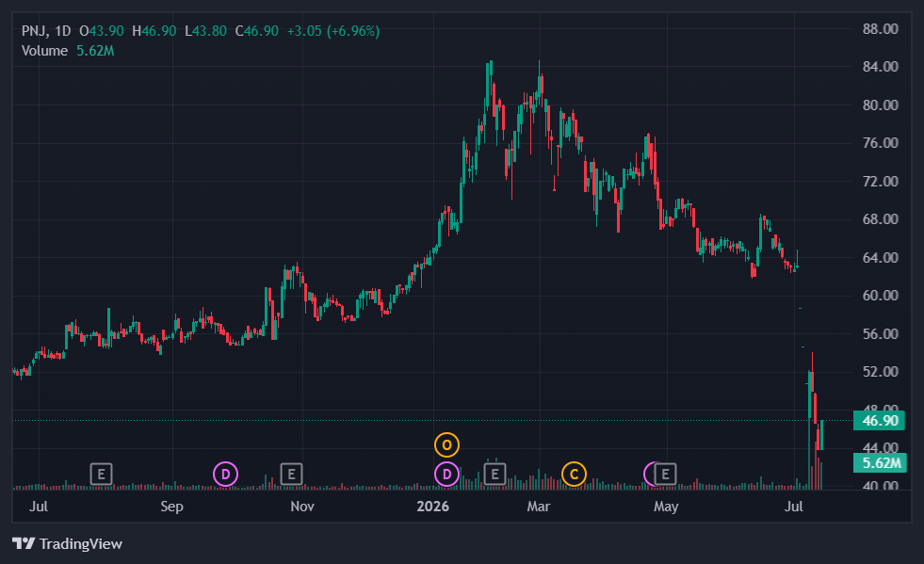Click the E earnings marker between Jul and Sep

coord(102,474)
